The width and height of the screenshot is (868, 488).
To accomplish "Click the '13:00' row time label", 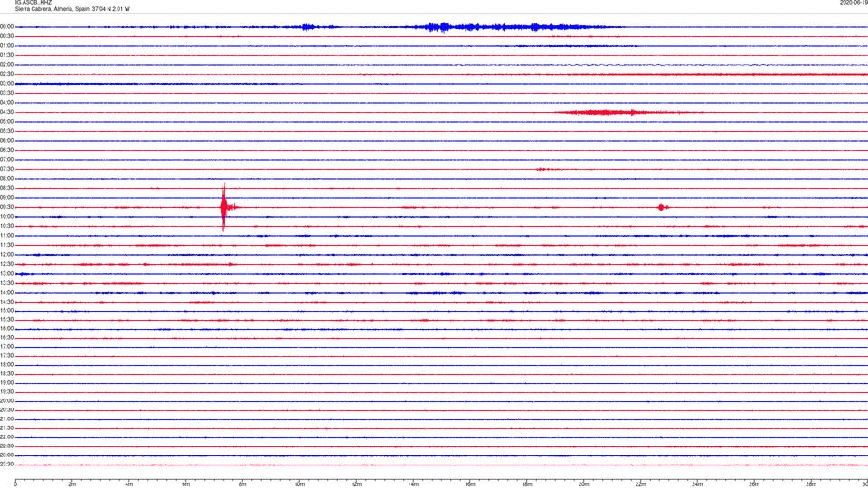I will pos(6,273).
